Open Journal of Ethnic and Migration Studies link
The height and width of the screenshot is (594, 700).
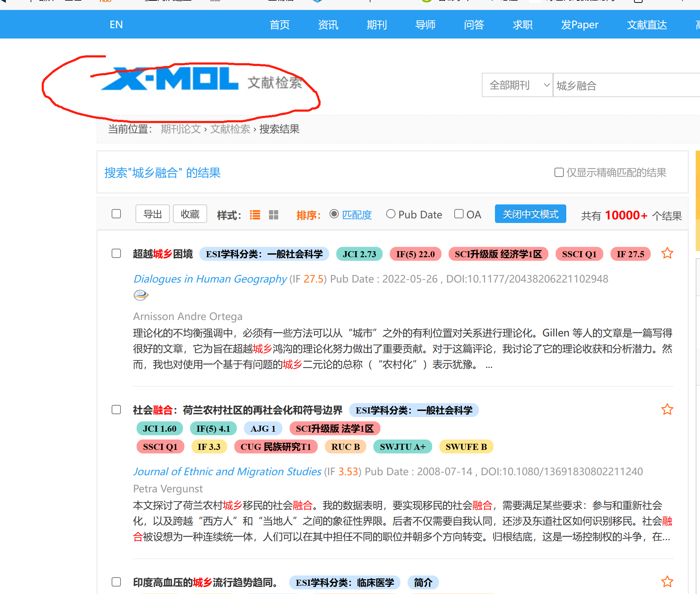[x=227, y=472]
